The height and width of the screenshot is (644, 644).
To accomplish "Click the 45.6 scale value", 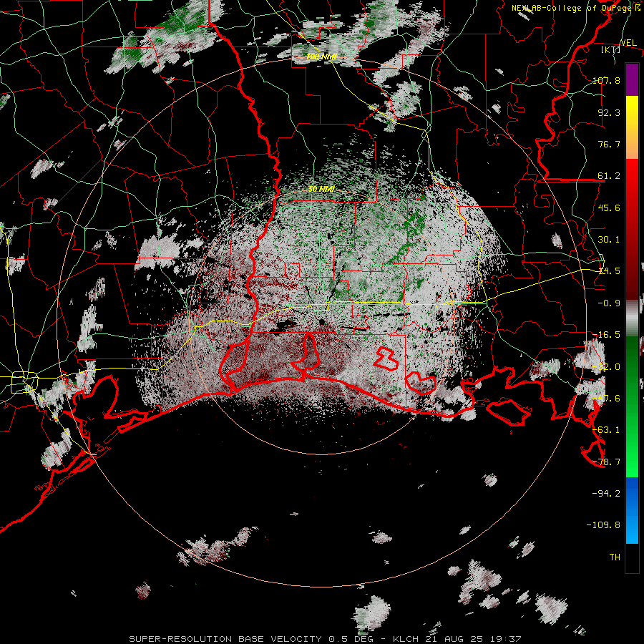I will tap(609, 208).
